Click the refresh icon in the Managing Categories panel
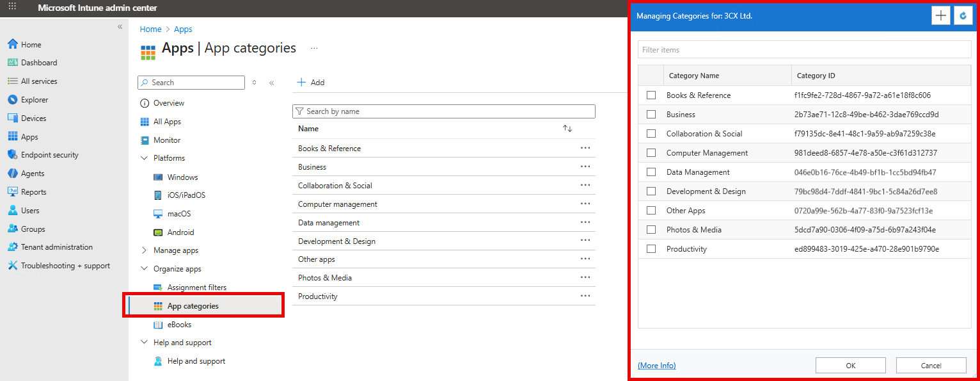Viewport: 980px width, 381px height. [963, 15]
